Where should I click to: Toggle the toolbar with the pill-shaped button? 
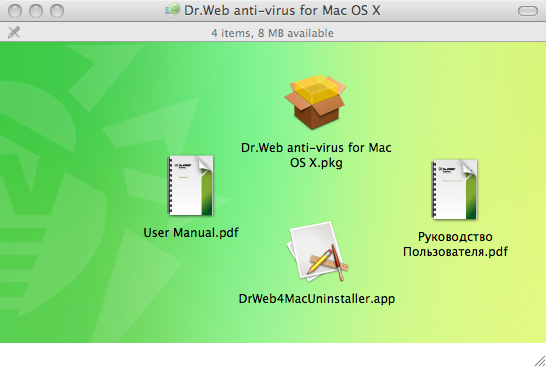[x=528, y=11]
